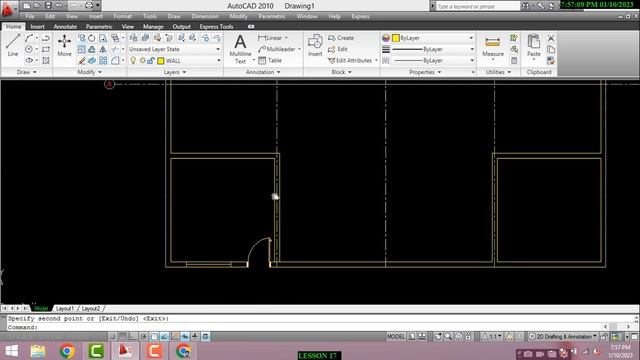Expand the Annotation panel
The image size is (640, 360).
pos(263,72)
